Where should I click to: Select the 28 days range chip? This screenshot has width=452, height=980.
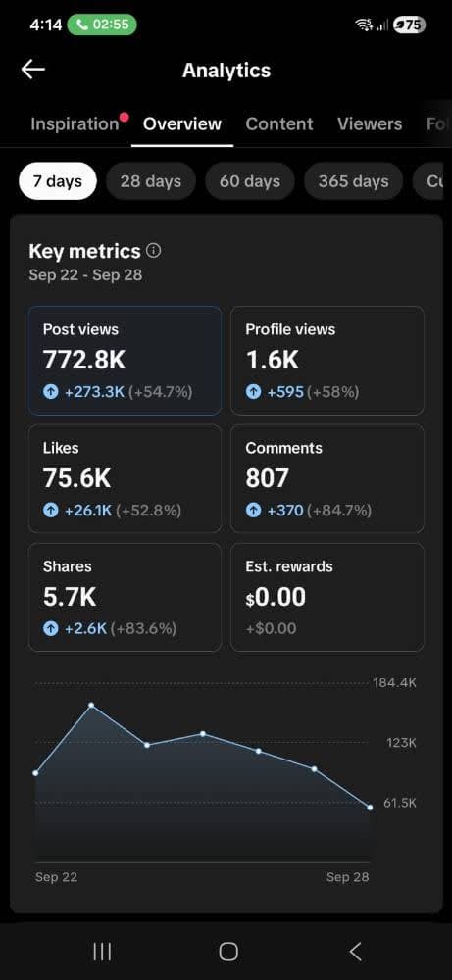click(x=151, y=181)
